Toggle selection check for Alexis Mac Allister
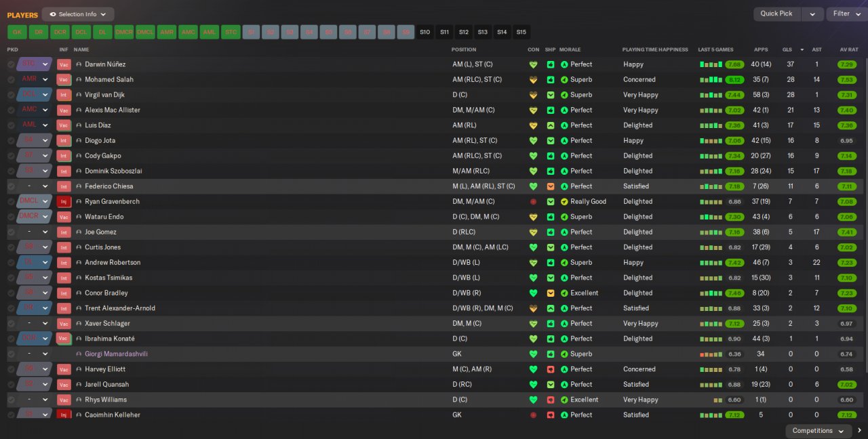This screenshot has height=439, width=868. tap(11, 110)
